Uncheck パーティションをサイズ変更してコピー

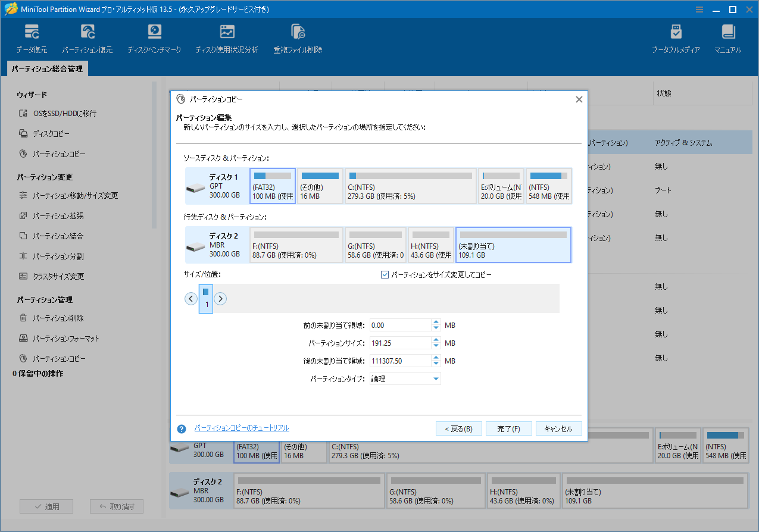tap(385, 274)
